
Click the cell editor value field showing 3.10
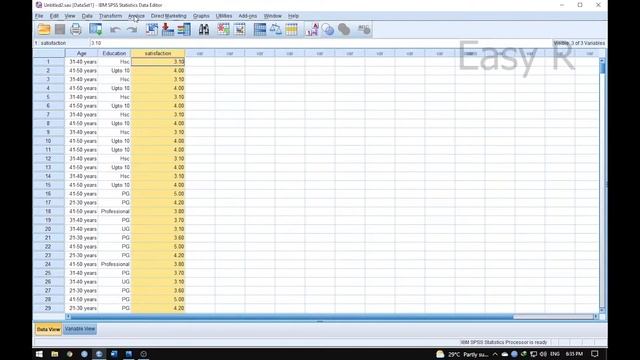(x=320, y=43)
